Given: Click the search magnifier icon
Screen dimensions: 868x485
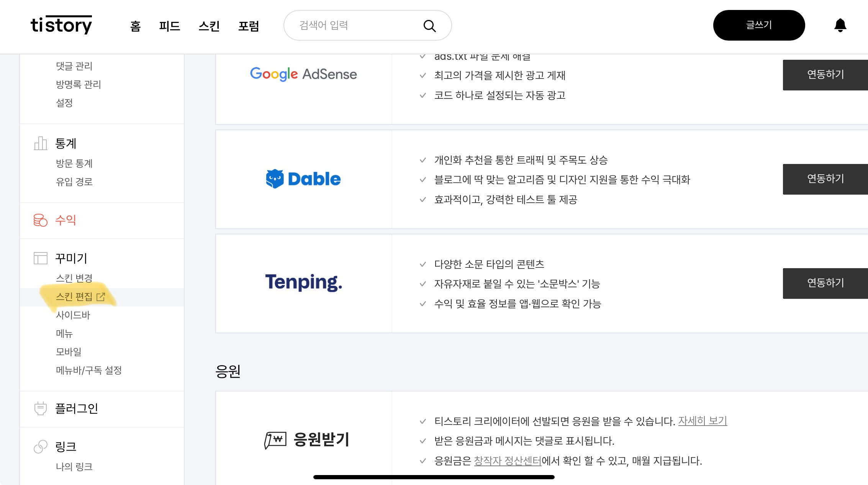Looking at the screenshot, I should pyautogui.click(x=429, y=26).
